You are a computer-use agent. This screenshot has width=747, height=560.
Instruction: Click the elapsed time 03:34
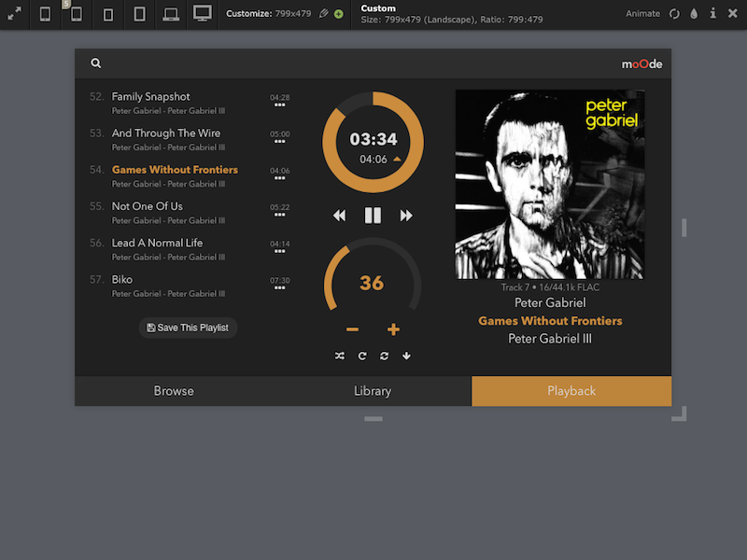coord(373,139)
